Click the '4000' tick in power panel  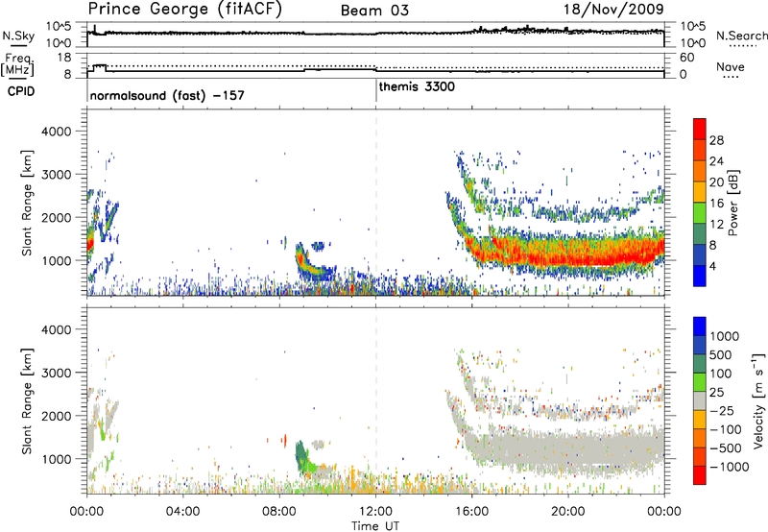click(57, 132)
